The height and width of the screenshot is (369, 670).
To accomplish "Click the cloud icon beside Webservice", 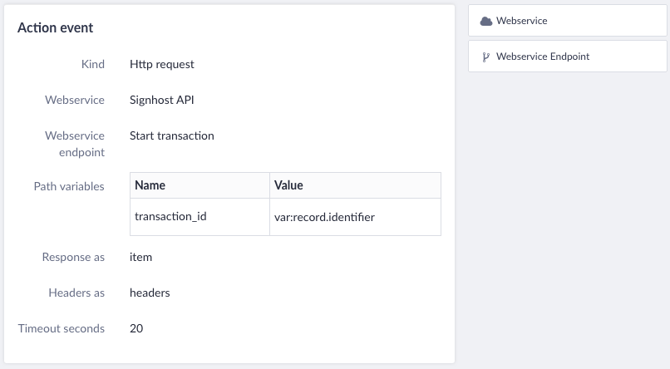I will (486, 21).
